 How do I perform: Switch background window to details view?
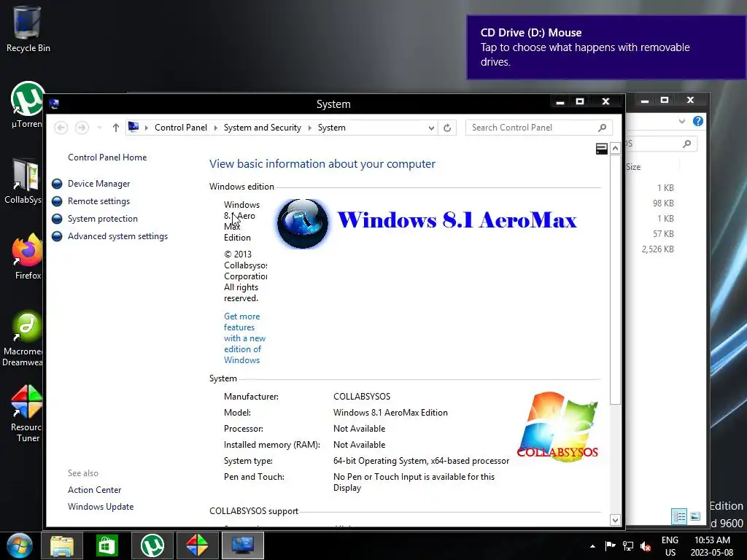pyautogui.click(x=679, y=516)
